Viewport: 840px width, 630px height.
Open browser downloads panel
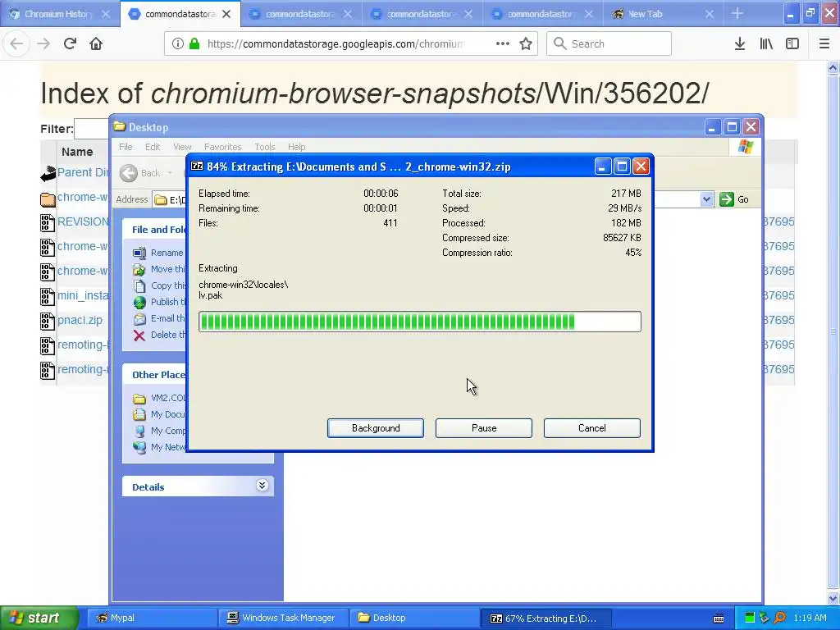coord(740,43)
